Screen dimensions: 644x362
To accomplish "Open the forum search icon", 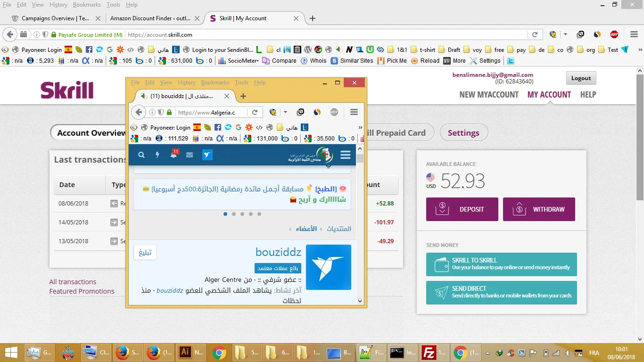I will tap(141, 155).
